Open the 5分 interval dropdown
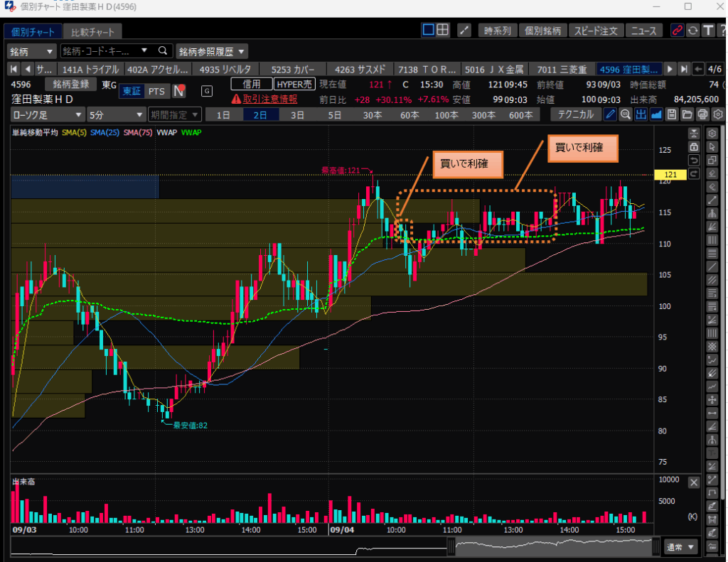This screenshot has width=728, height=562. [116, 114]
